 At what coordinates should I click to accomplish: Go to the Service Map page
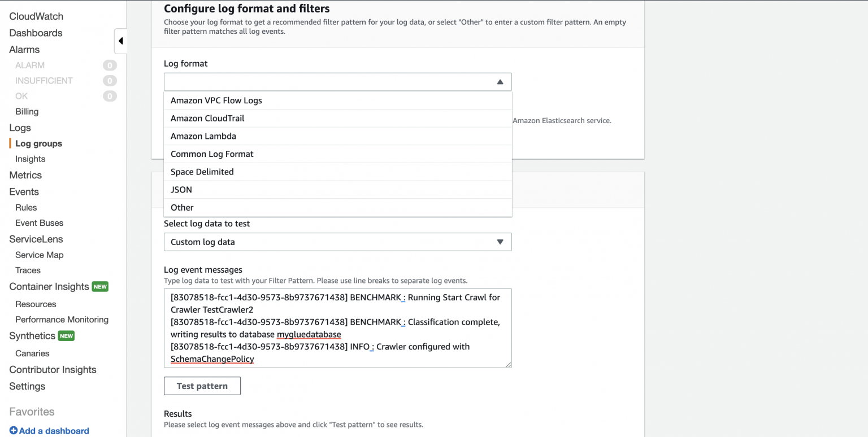(x=39, y=255)
